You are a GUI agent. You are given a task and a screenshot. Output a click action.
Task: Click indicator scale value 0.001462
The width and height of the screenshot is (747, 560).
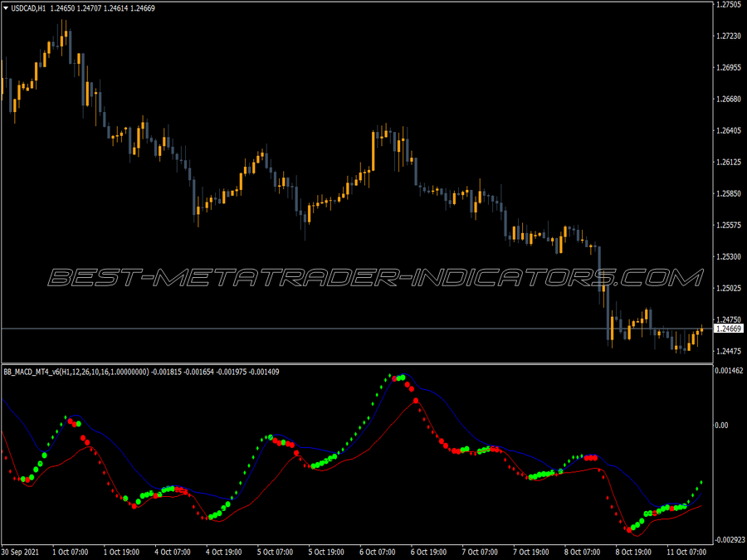729,371
